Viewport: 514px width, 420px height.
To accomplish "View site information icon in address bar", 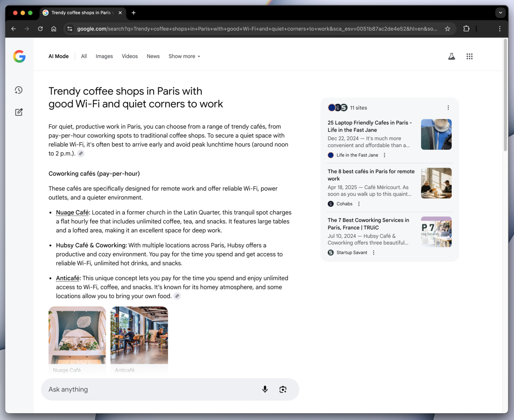I will pos(70,29).
